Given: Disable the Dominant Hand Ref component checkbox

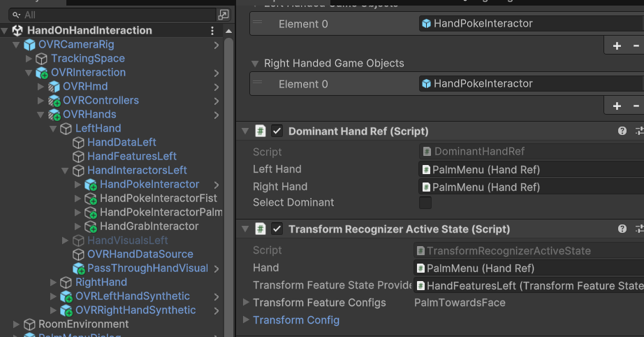Looking at the screenshot, I should coord(277,131).
